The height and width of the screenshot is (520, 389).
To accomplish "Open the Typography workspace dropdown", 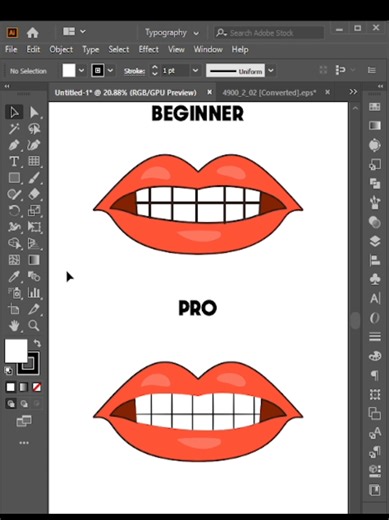I will [172, 33].
